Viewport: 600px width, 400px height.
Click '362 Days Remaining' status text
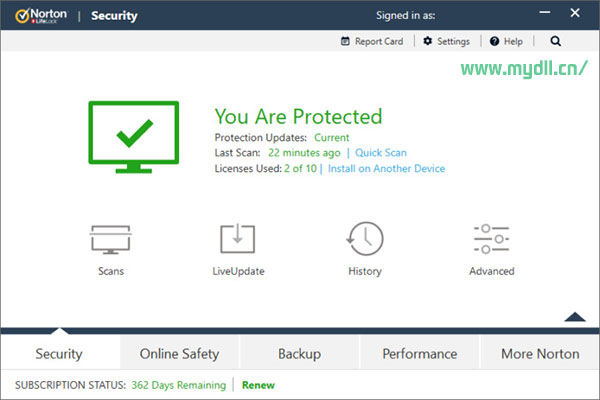coord(179,385)
